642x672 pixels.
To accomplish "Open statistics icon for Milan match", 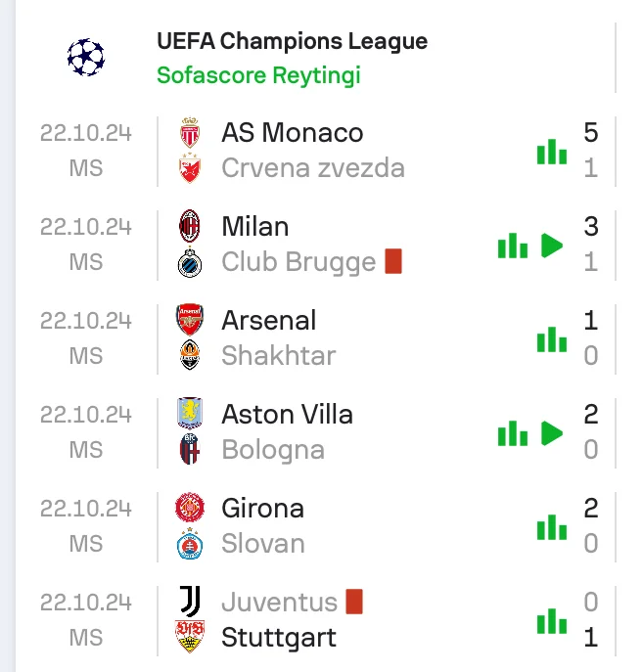I will (x=513, y=245).
